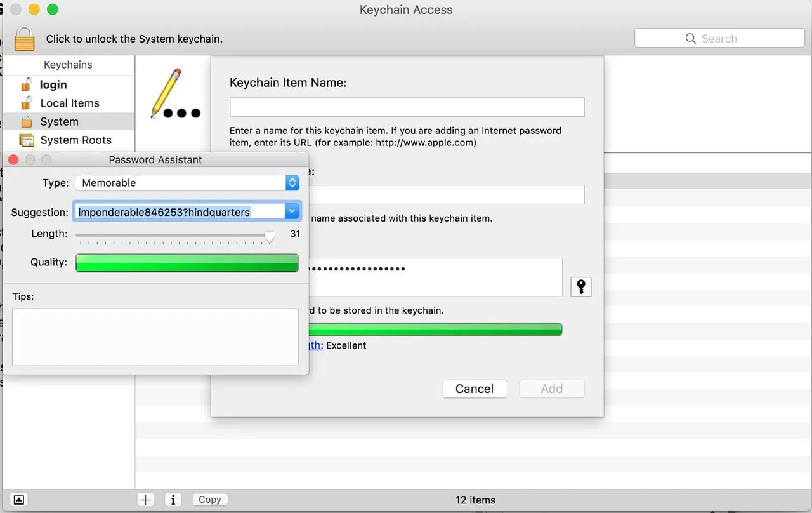Image resolution: width=812 pixels, height=513 pixels.
Task: Toggle the preview pane icon in the bottom-left corner
Action: (x=18, y=500)
